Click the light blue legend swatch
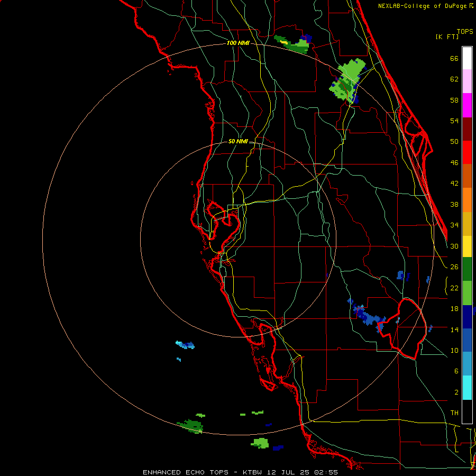 (467, 364)
